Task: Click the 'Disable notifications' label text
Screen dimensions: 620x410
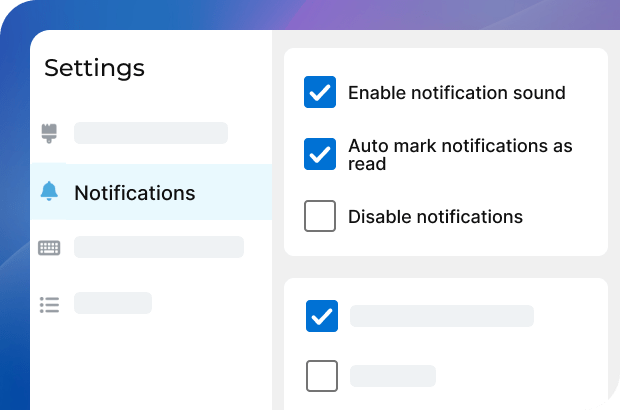Action: point(435,216)
